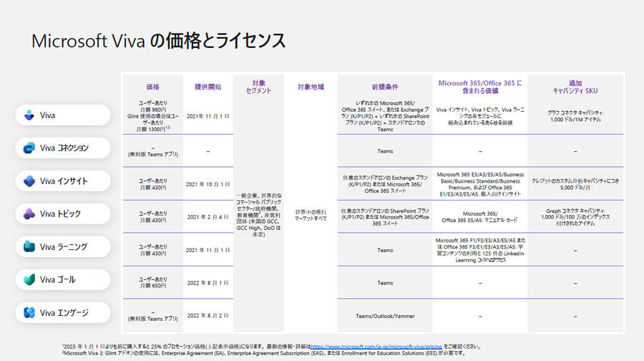
Task: Click the slide title Microsoft Viva の価格とライセンス
Action: point(158,41)
